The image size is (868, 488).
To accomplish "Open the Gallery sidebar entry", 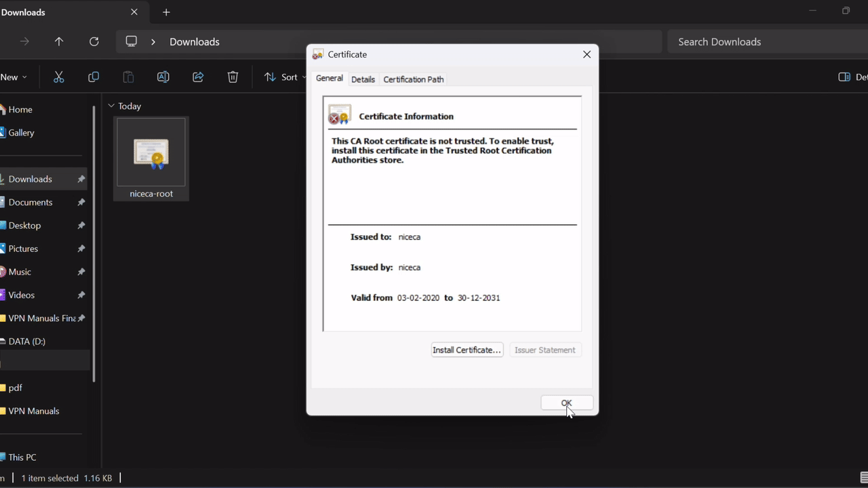I will pos(21,132).
